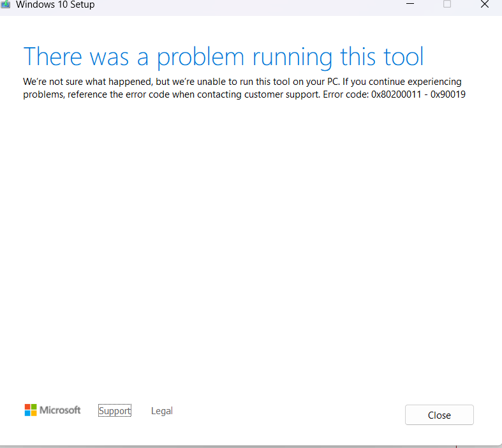The width and height of the screenshot is (502, 448).
Task: Click the error code 0x80200011 - 0x90019 text
Action: click(418, 94)
